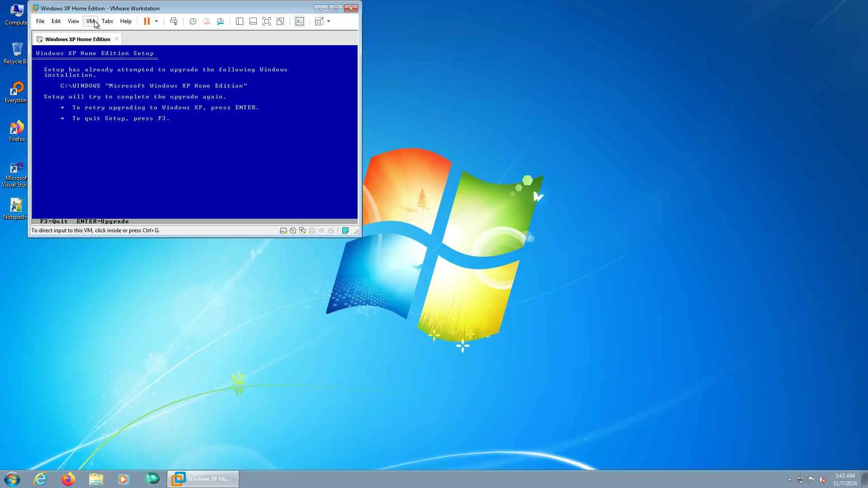Viewport: 868px width, 488px height.
Task: Pause the VM with the orange pause button
Action: (146, 21)
